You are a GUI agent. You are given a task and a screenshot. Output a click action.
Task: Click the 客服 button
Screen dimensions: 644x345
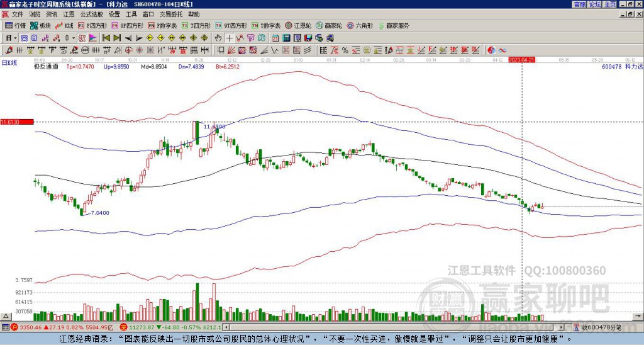tap(579, 4)
